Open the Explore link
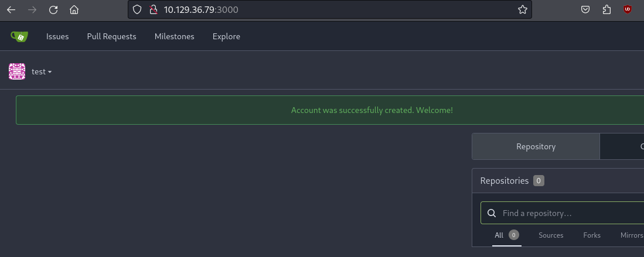Image resolution: width=644 pixels, height=257 pixels. [226, 36]
